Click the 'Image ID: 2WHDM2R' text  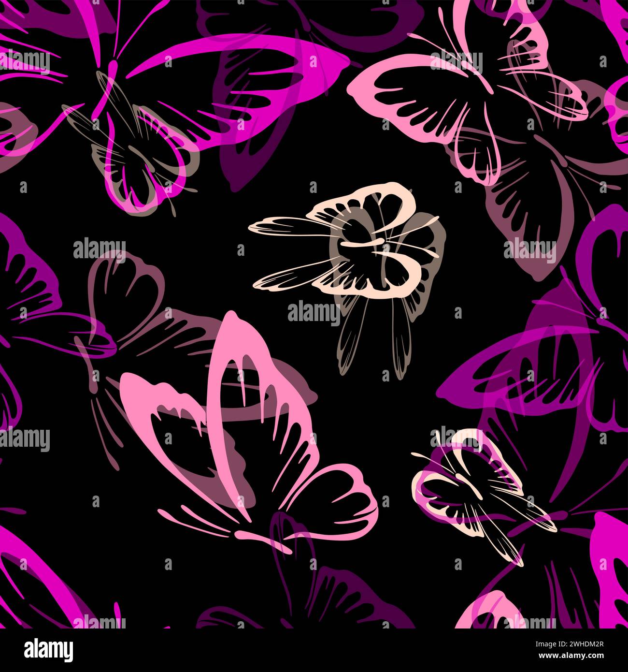tap(570, 644)
